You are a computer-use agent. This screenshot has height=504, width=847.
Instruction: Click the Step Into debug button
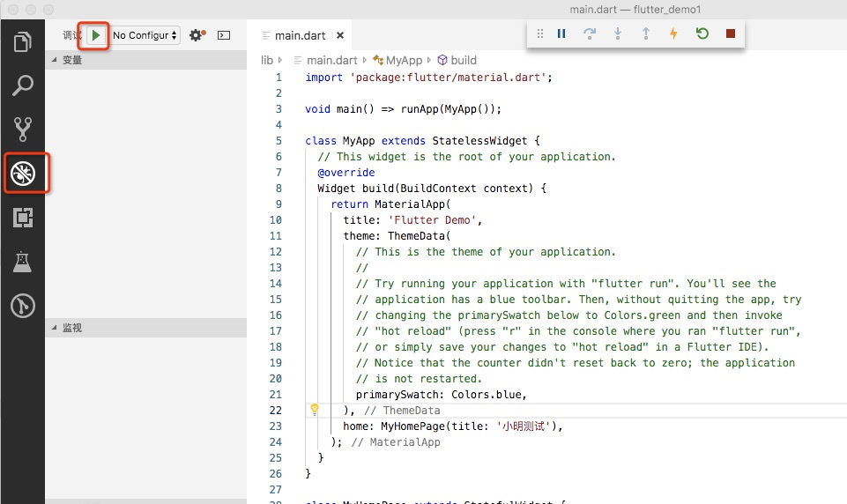(618, 33)
